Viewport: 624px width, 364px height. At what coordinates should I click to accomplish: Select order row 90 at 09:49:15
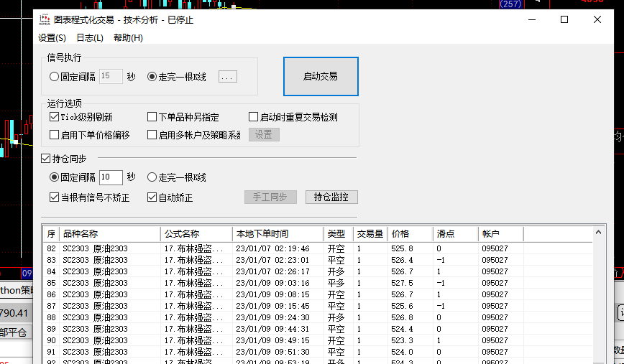(318, 340)
